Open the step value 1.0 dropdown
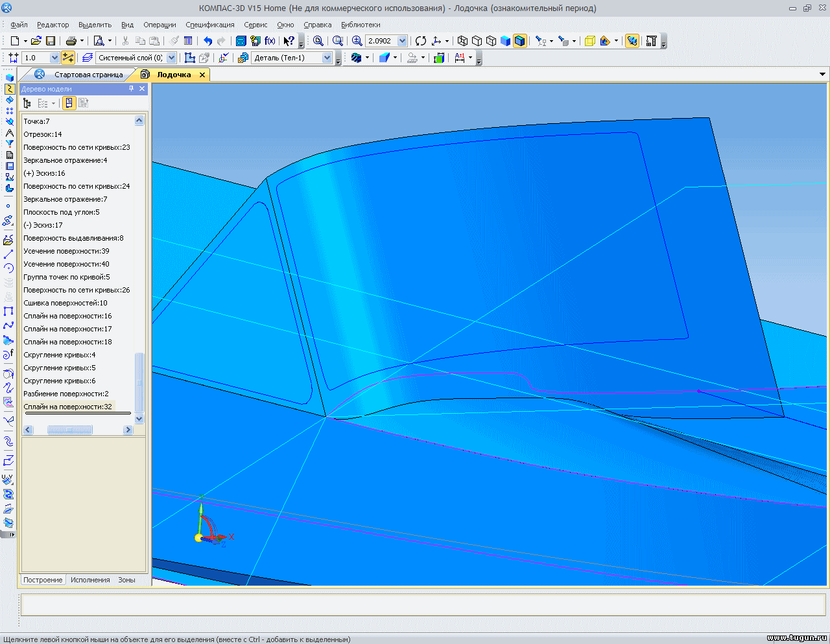Screen dimensions: 830x644 coord(54,58)
